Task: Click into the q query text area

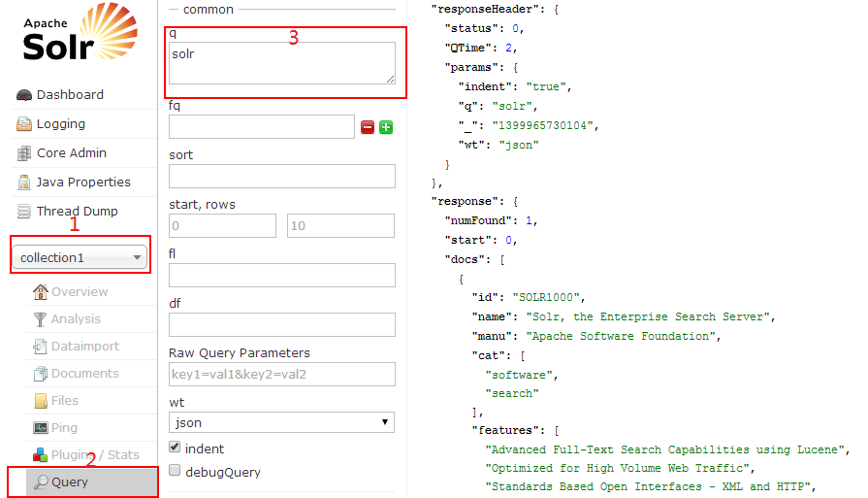Action: (x=281, y=63)
